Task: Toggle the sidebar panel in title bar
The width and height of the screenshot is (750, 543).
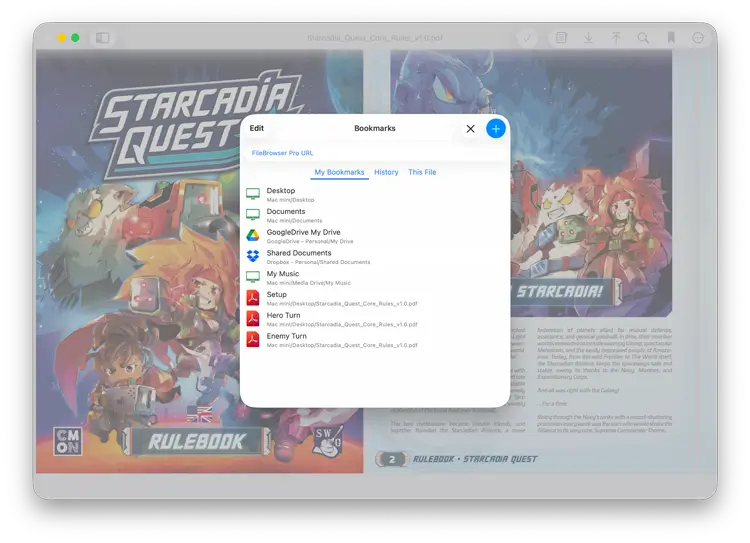Action: pos(102,38)
